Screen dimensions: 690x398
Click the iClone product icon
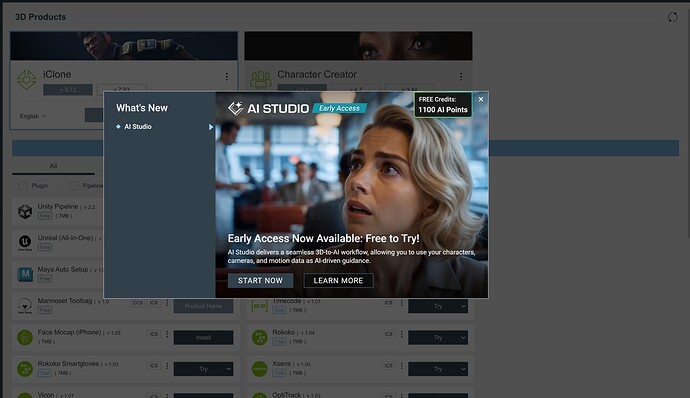pyautogui.click(x=26, y=80)
